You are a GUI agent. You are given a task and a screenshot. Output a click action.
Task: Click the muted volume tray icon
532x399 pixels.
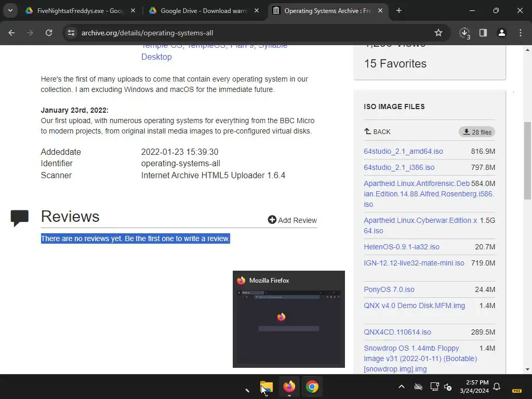click(x=448, y=387)
